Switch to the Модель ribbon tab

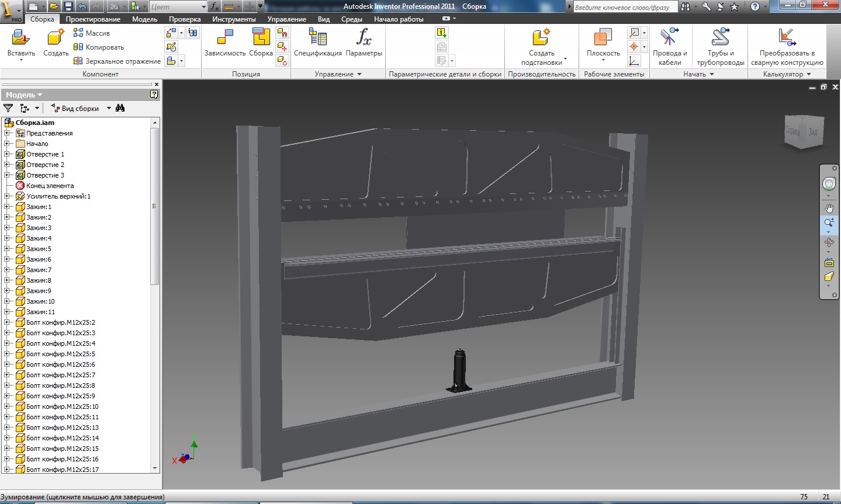144,19
